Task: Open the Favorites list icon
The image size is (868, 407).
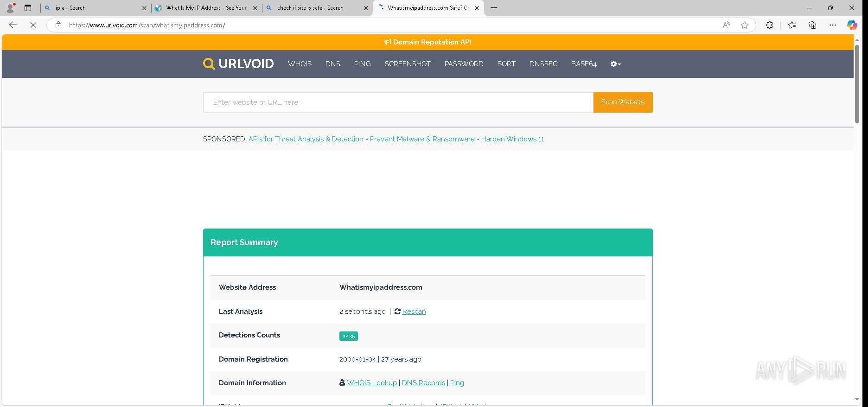Action: (792, 25)
